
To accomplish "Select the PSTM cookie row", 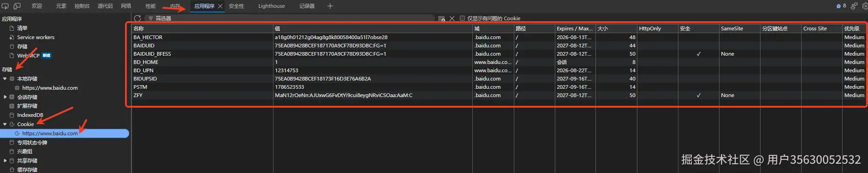I will (499, 87).
